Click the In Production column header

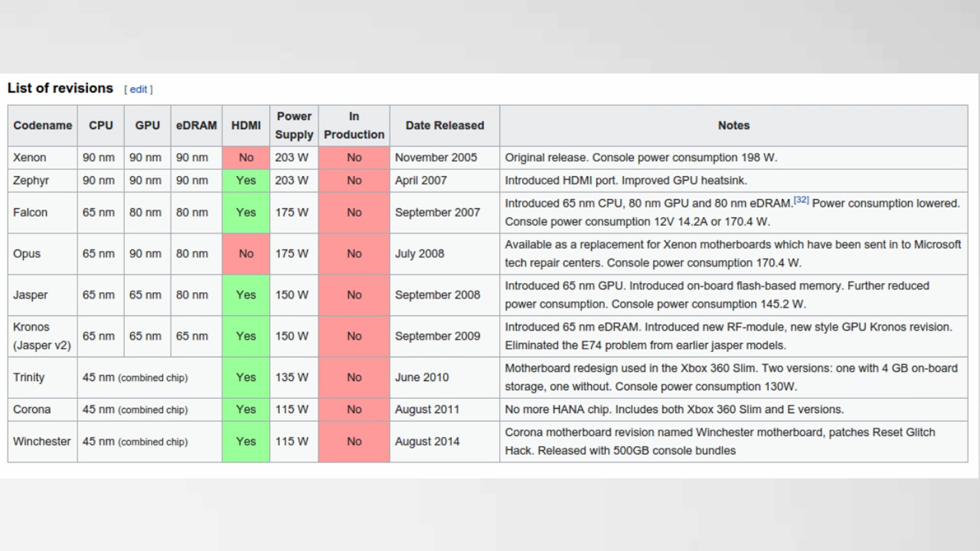[354, 125]
